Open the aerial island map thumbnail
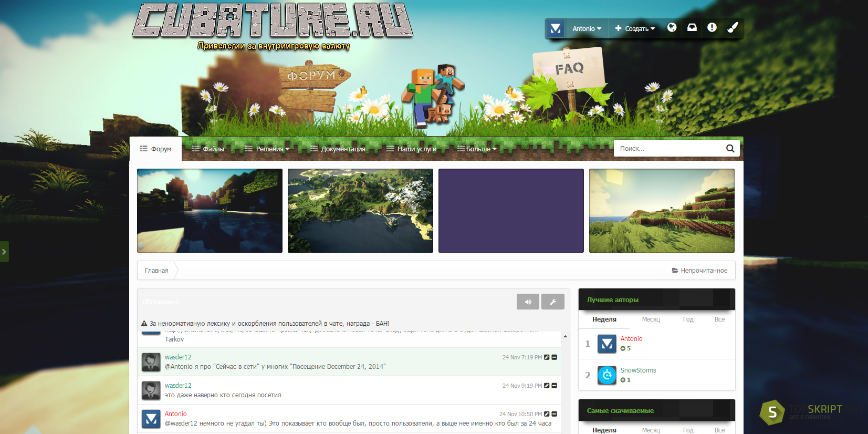Image resolution: width=868 pixels, height=434 pixels. tap(360, 211)
